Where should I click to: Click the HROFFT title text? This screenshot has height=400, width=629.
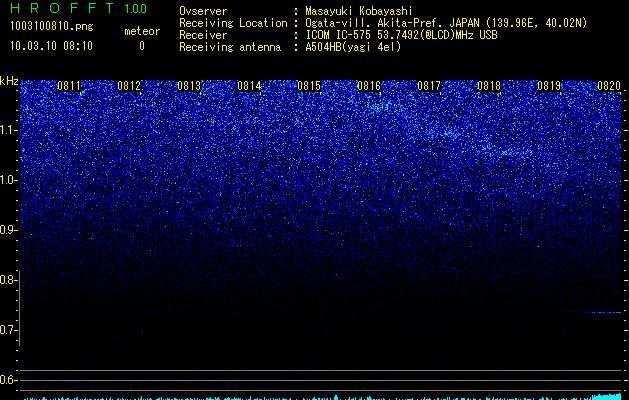[62, 8]
